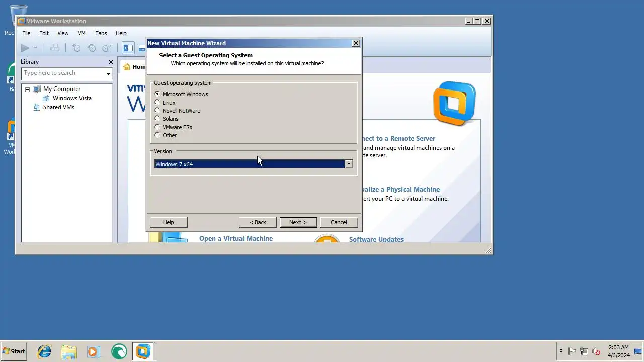This screenshot has width=644, height=362.
Task: Open Library search filter dropdown arrow
Action: click(x=108, y=74)
